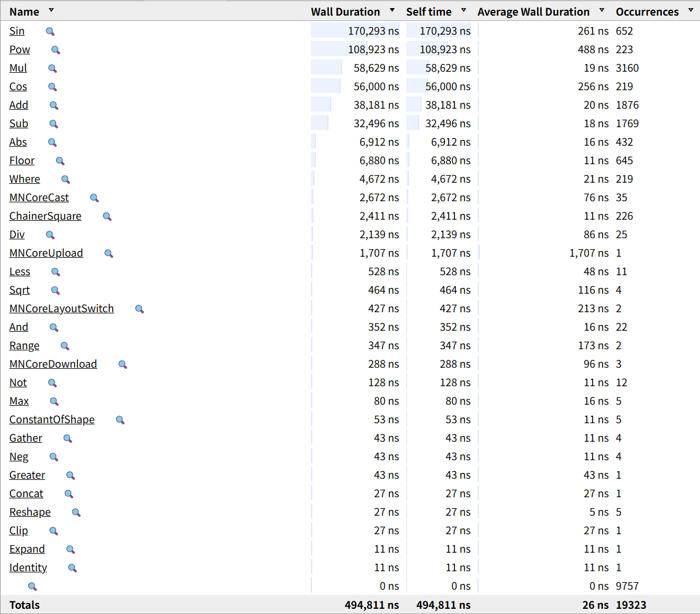Click the magnifier in the unnamed row
Image resolution: width=700 pixels, height=614 pixels.
coord(32,587)
